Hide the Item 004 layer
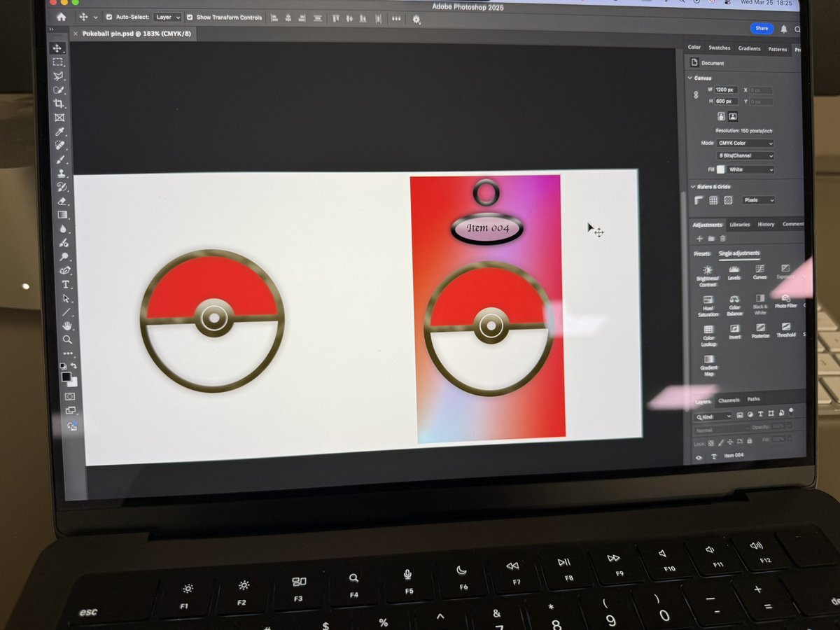The image size is (840, 630). tap(698, 456)
